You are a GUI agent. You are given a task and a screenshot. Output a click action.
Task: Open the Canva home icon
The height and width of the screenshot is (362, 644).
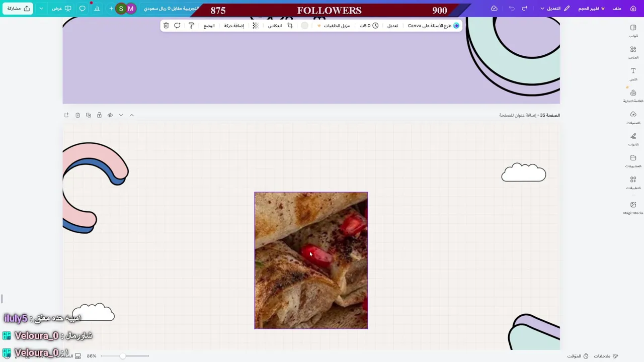tap(633, 9)
